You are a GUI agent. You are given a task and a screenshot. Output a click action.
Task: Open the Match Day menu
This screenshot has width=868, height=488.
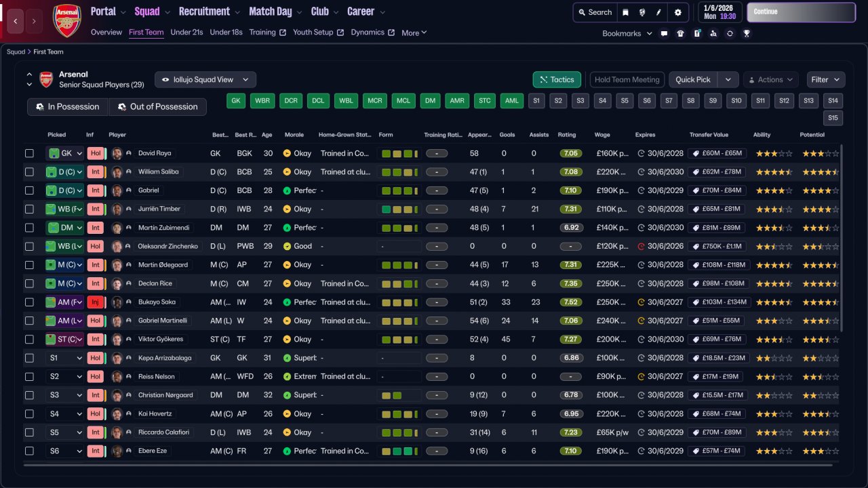275,12
